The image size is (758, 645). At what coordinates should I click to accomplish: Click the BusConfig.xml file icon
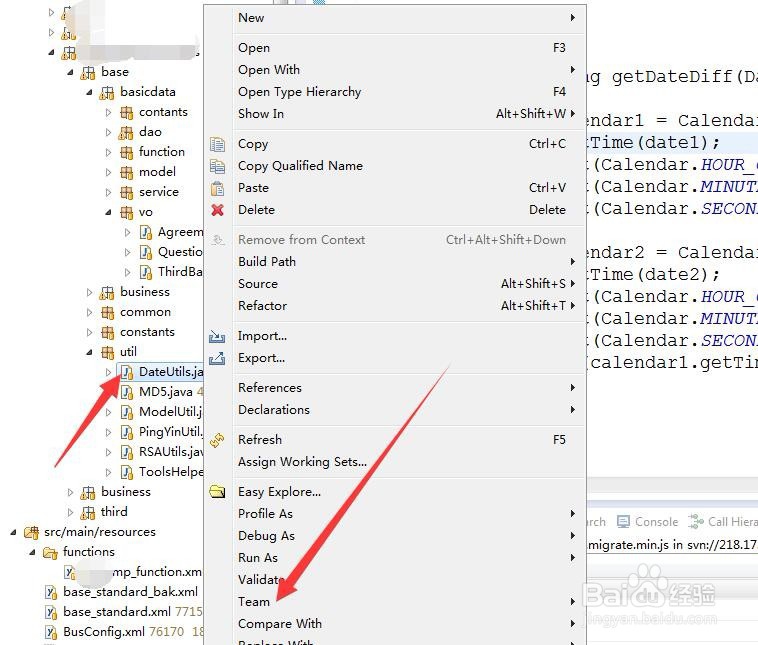pyautogui.click(x=51, y=632)
